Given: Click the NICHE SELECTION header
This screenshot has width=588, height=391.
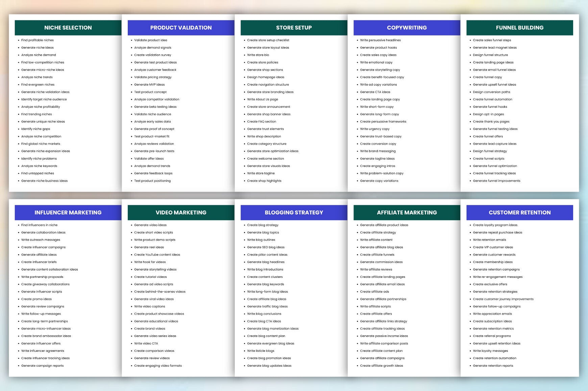Looking at the screenshot, I should tap(68, 28).
